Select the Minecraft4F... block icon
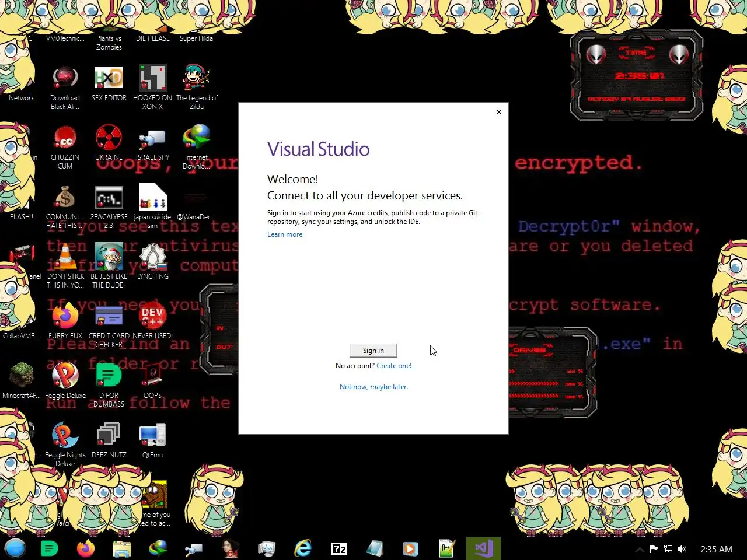 22,380
